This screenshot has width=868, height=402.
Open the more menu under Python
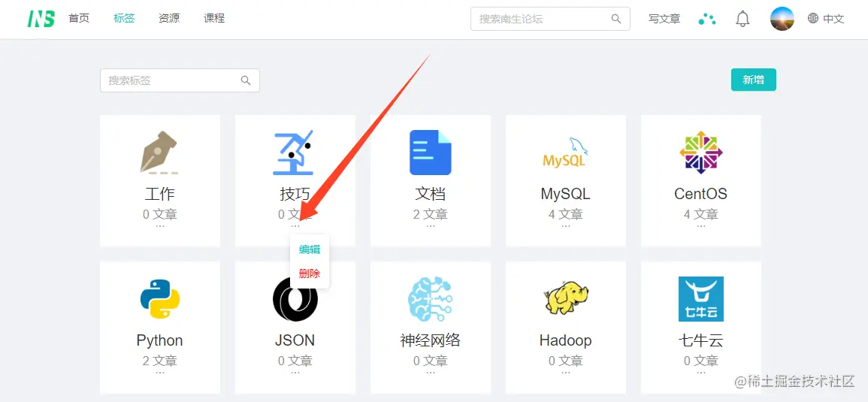click(x=160, y=373)
